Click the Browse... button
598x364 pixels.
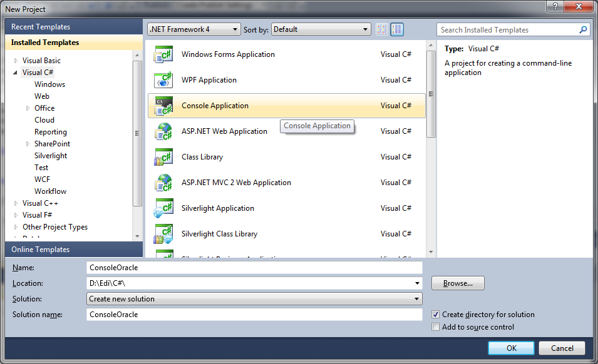coord(458,283)
